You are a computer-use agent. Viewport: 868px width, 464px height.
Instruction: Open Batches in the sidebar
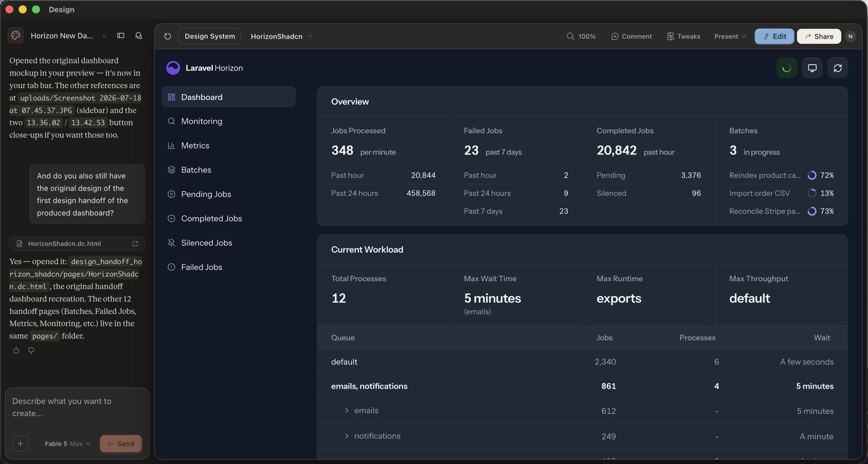tap(229, 170)
